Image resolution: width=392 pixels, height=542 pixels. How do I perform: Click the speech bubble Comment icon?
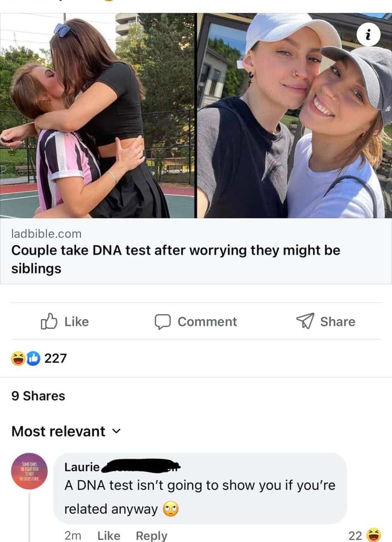pyautogui.click(x=163, y=322)
